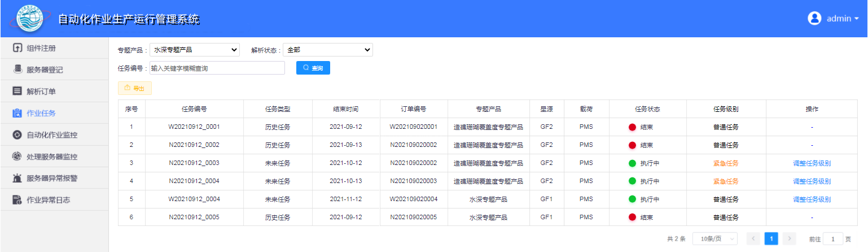Screen dimensions: 868x252
Task: Click the next page arrow
Action: click(x=790, y=238)
